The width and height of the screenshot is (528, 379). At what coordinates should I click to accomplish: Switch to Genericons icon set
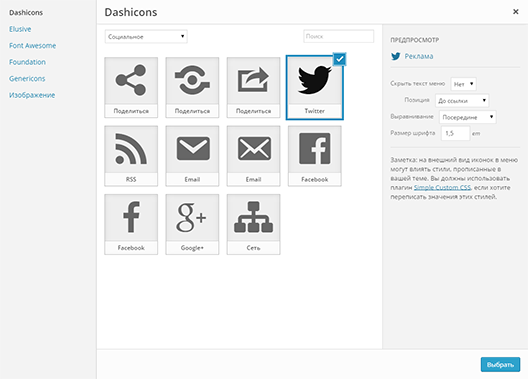click(27, 78)
